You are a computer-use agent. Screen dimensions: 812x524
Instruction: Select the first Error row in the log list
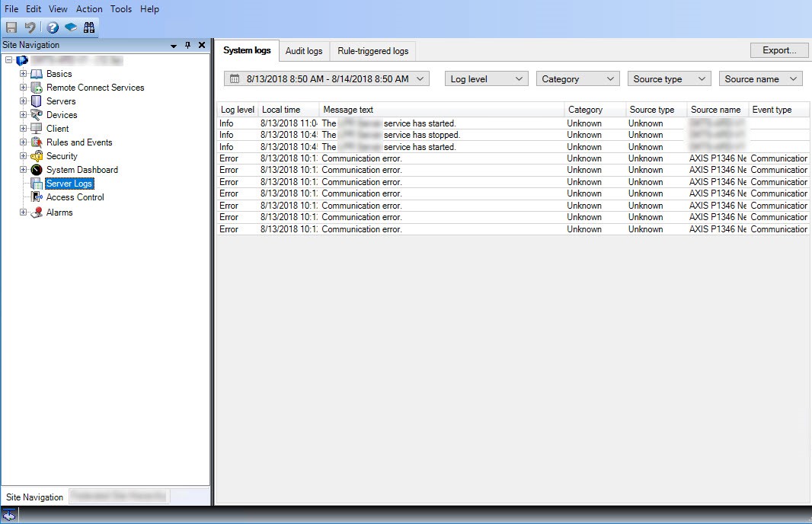tap(381, 158)
